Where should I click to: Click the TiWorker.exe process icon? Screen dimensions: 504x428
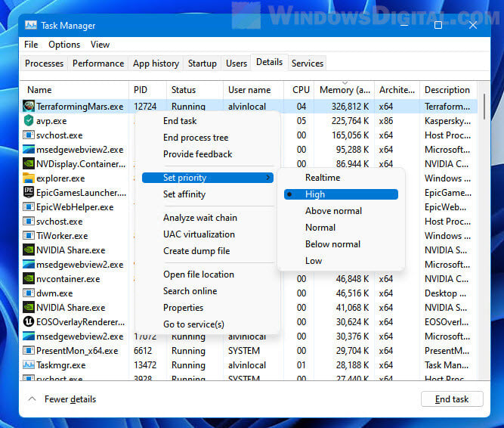29,235
